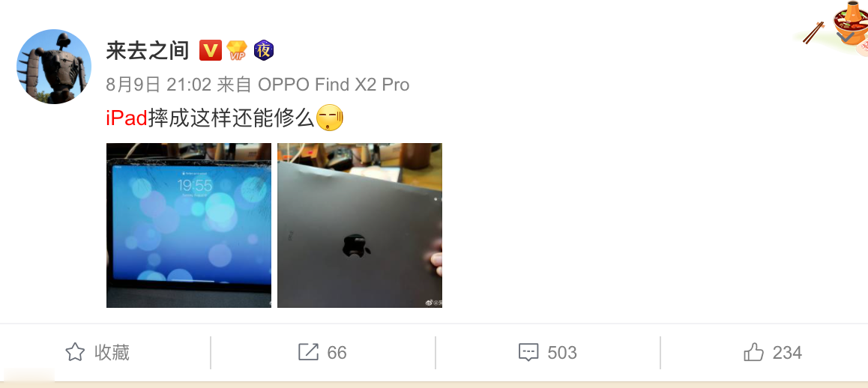Viewport: 868px width, 388px height.
Task: Open the comments speech bubble icon
Action: (528, 353)
